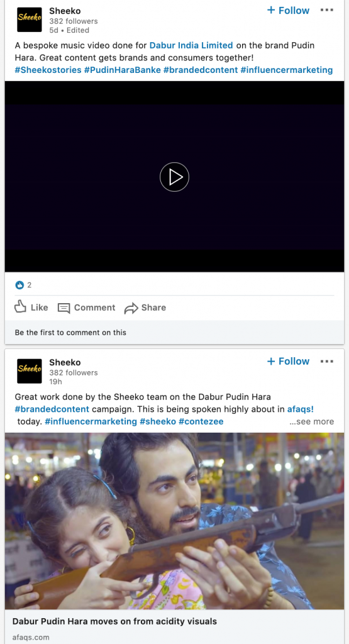
Task: Open the 'Dabur Pudin Hara moves on' article title
Action: pos(114,621)
